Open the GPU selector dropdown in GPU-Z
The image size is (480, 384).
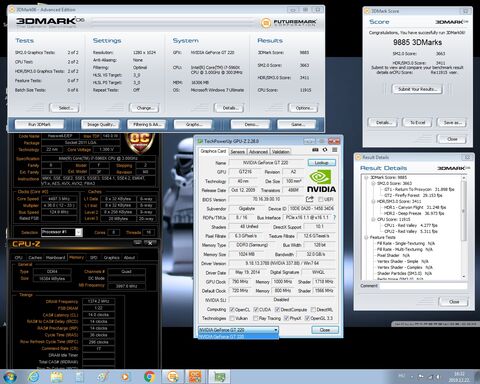[x=238, y=330]
